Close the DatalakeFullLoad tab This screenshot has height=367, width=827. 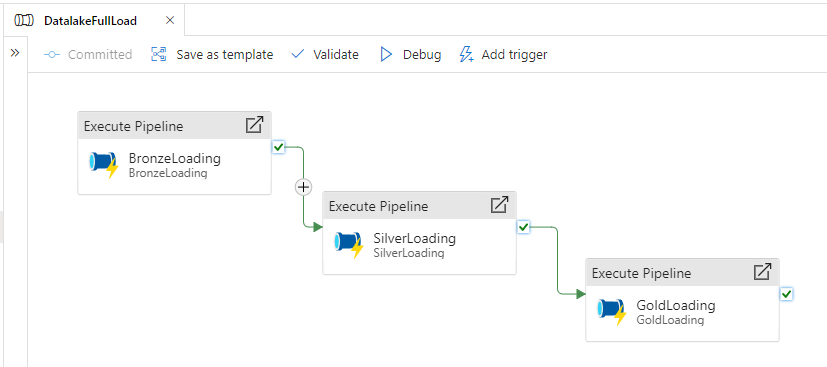170,21
